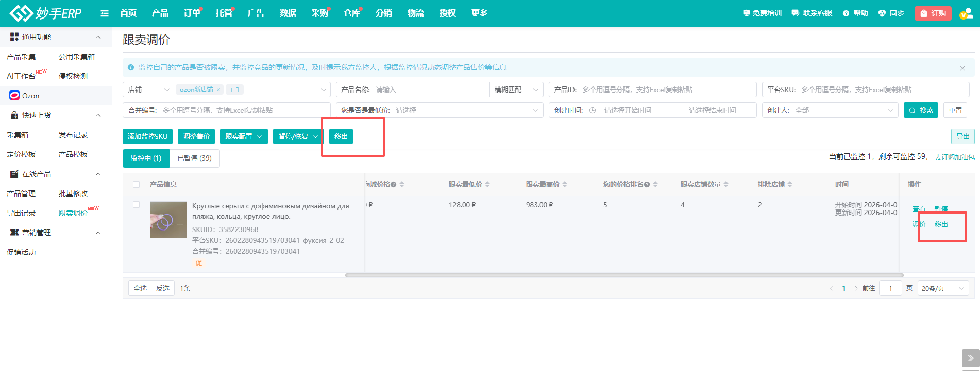Sort by 跟卖最高价 column
The height and width of the screenshot is (371, 980).
point(565,184)
